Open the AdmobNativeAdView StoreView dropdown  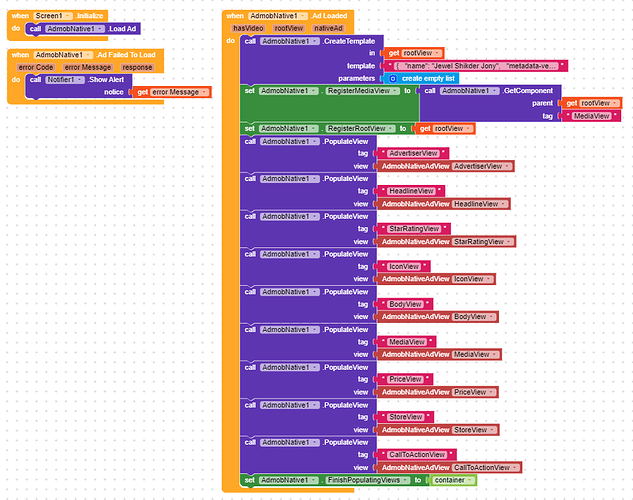click(475, 430)
